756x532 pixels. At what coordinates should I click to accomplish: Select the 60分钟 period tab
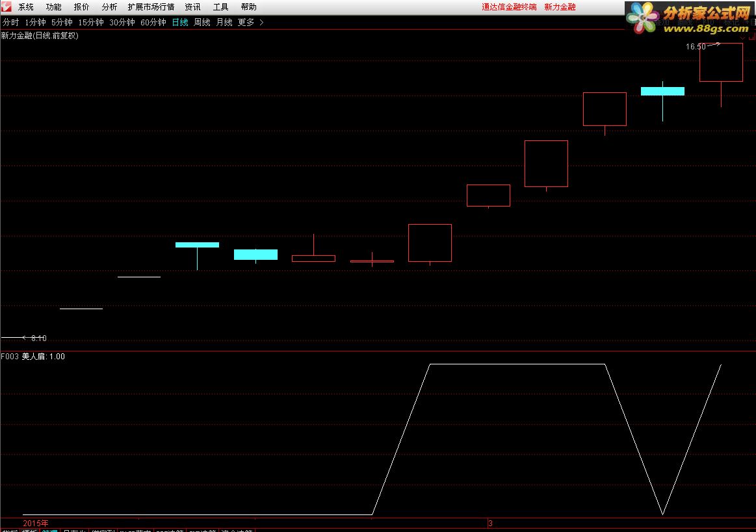tap(153, 22)
